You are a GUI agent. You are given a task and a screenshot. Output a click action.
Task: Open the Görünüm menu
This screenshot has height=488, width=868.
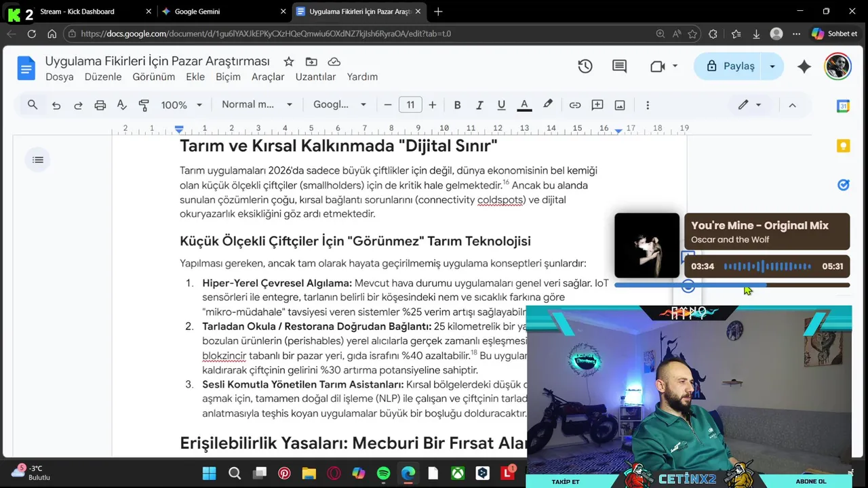point(154,77)
